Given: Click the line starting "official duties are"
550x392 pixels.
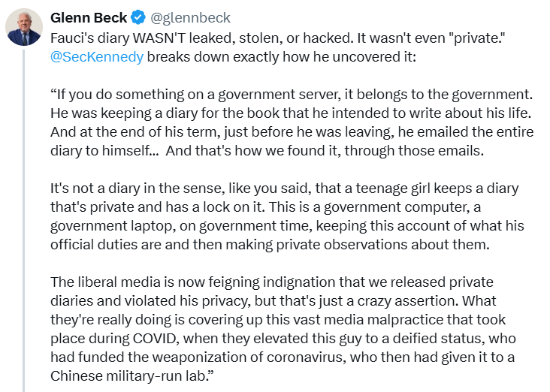Looking at the screenshot, I should [x=270, y=244].
